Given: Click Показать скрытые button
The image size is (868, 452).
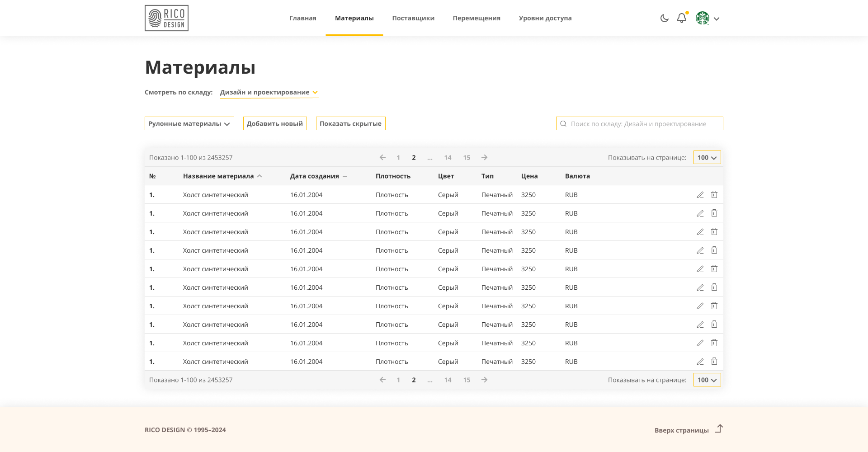Looking at the screenshot, I should [351, 123].
